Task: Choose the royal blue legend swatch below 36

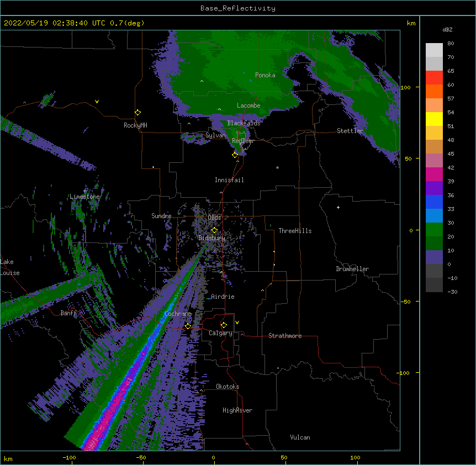Action: 434,202
